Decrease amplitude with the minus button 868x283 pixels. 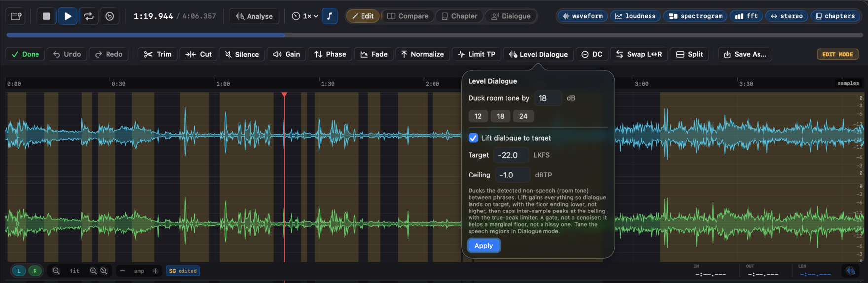point(123,271)
